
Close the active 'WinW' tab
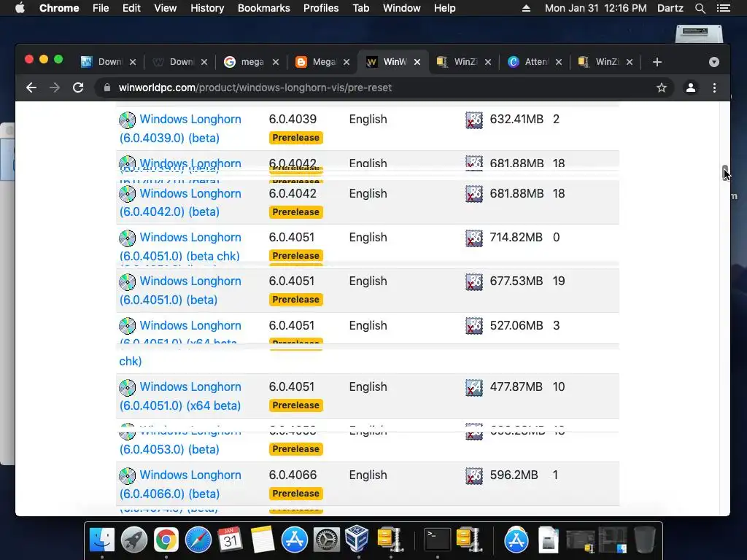[x=417, y=62]
